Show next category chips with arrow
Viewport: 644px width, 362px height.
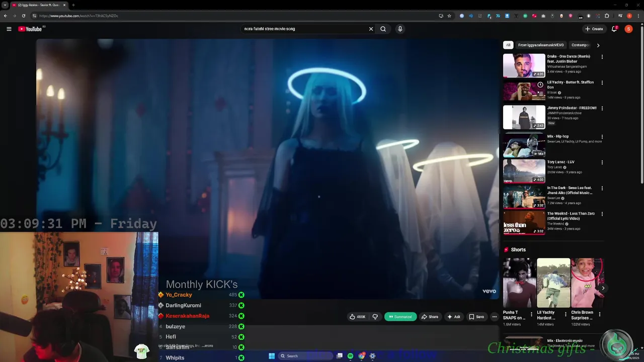pyautogui.click(x=598, y=45)
